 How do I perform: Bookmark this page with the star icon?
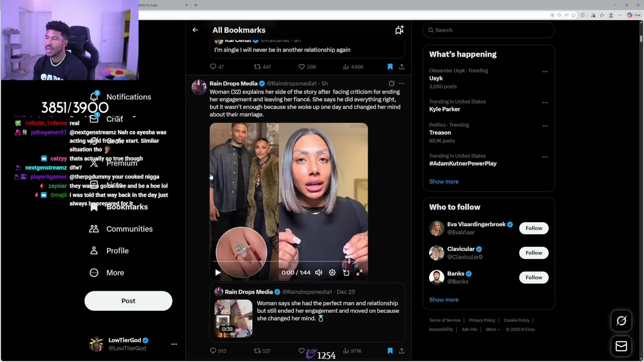[x=574, y=15]
